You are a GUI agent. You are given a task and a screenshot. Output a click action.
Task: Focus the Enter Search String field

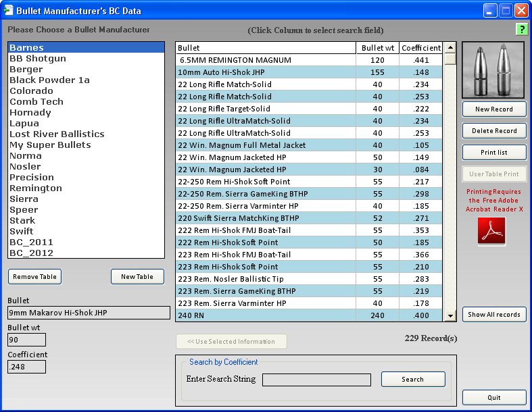point(316,380)
